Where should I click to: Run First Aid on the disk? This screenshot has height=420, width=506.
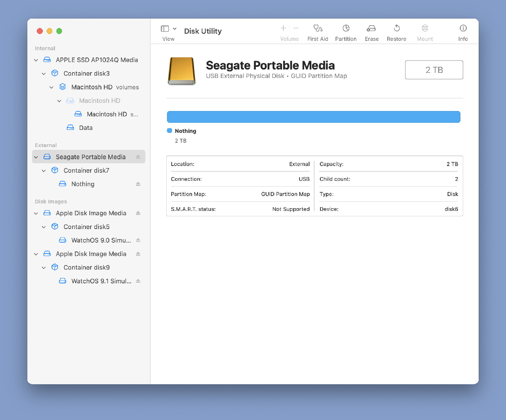coord(318,28)
